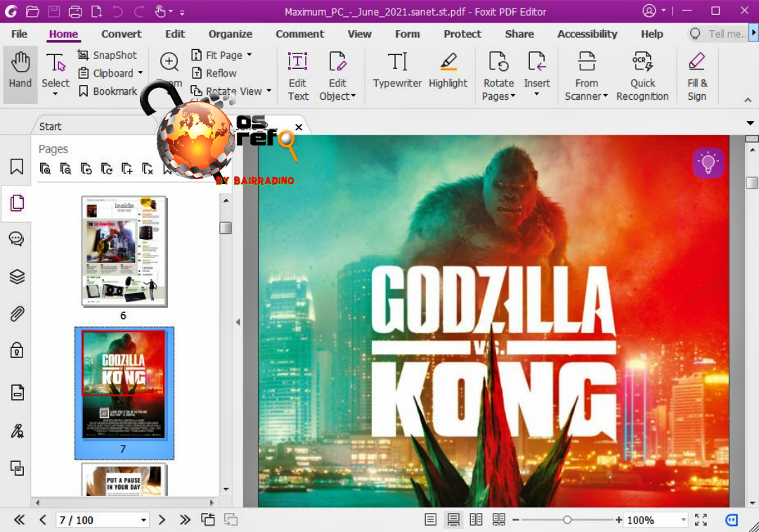Enter full screen mode
This screenshot has width=759, height=532.
[x=701, y=520]
